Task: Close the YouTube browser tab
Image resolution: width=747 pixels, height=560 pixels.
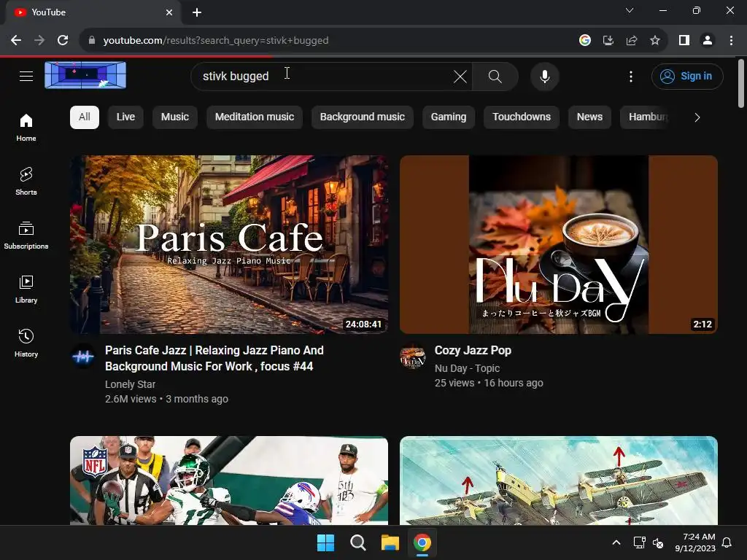Action: (x=169, y=12)
